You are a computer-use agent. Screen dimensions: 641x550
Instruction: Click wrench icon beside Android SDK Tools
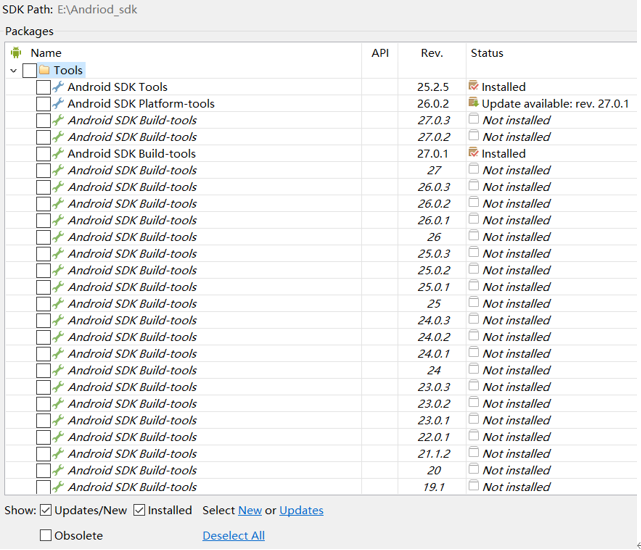pos(58,87)
